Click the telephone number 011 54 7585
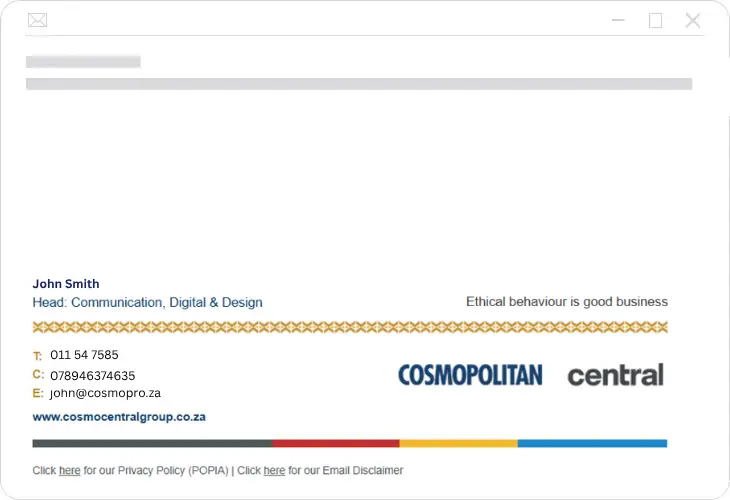Screen dimensions: 730x500 pos(84,355)
